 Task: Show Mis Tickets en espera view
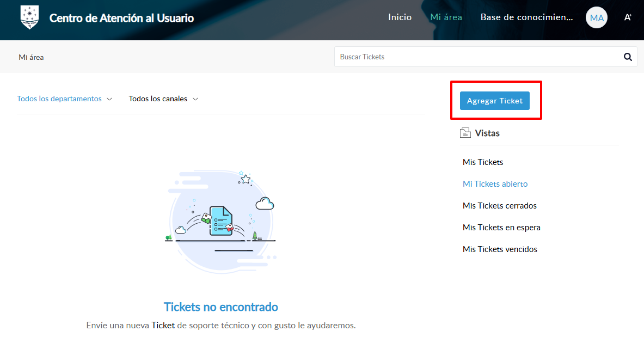pos(501,228)
